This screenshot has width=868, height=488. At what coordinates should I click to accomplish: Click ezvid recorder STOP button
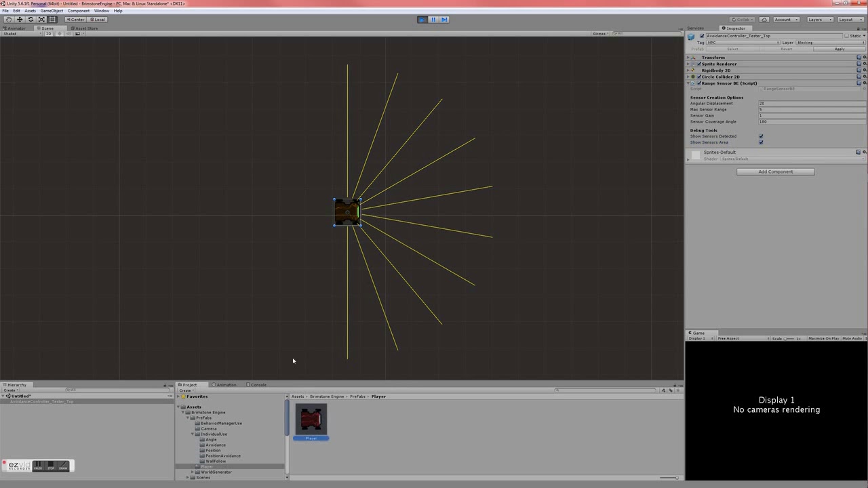pyautogui.click(x=51, y=466)
